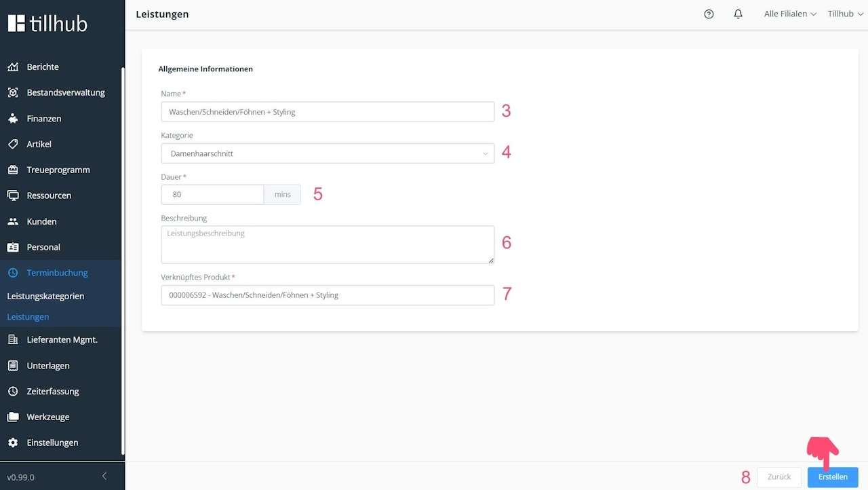Click the Kunden people icon
The height and width of the screenshot is (490, 868).
tap(13, 221)
